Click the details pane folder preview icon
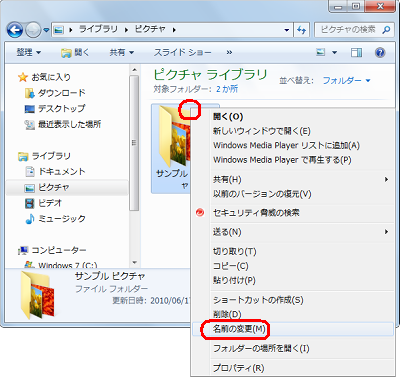The height and width of the screenshot is (377, 400). pos(37,295)
